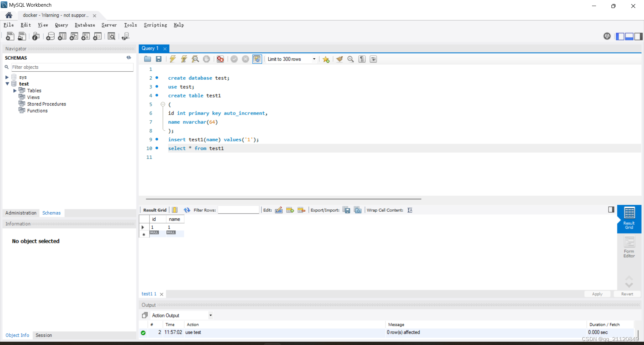Click the Revert button
Viewport: 644px width, 345px height.
click(627, 294)
